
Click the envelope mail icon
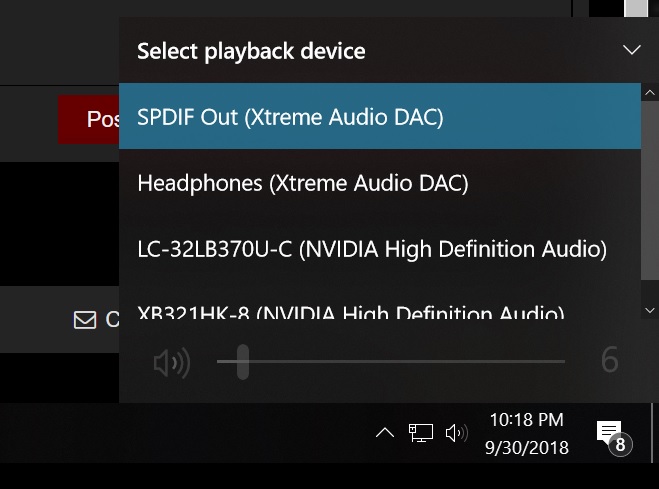[x=85, y=320]
